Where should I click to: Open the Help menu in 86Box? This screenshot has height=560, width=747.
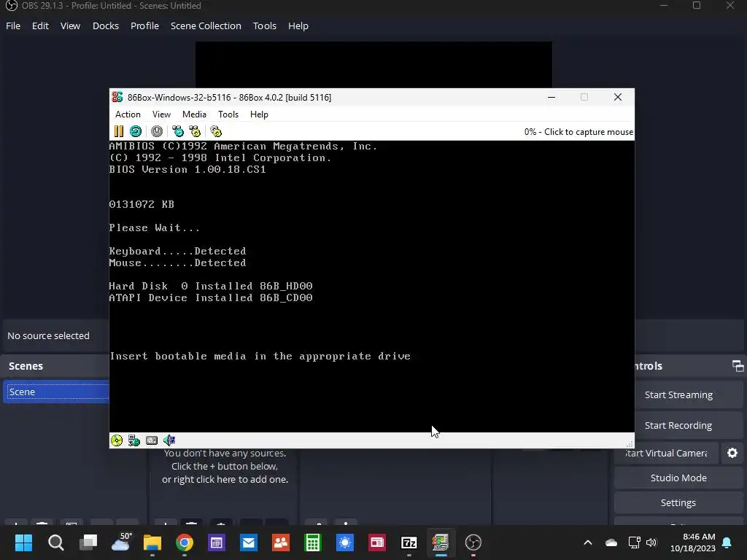click(x=259, y=114)
